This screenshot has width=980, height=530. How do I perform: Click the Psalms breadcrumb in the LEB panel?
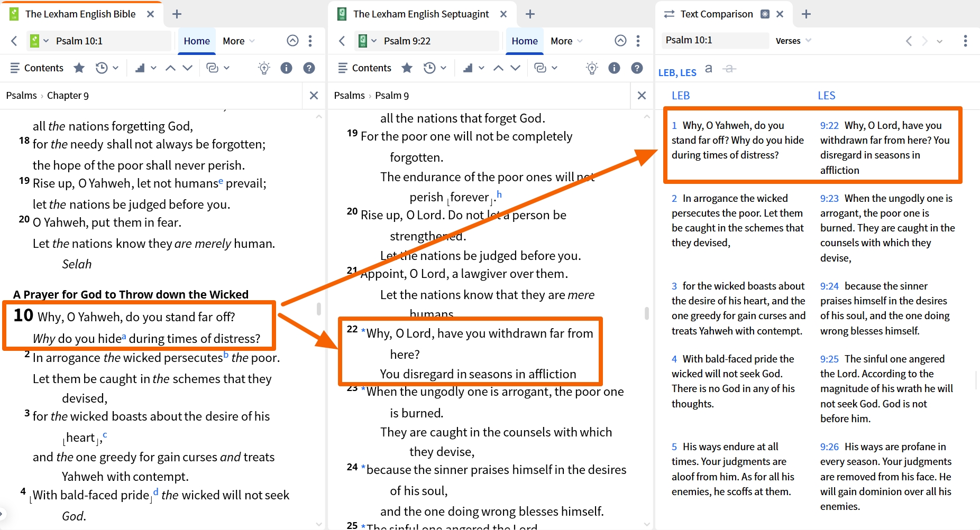pyautogui.click(x=21, y=96)
